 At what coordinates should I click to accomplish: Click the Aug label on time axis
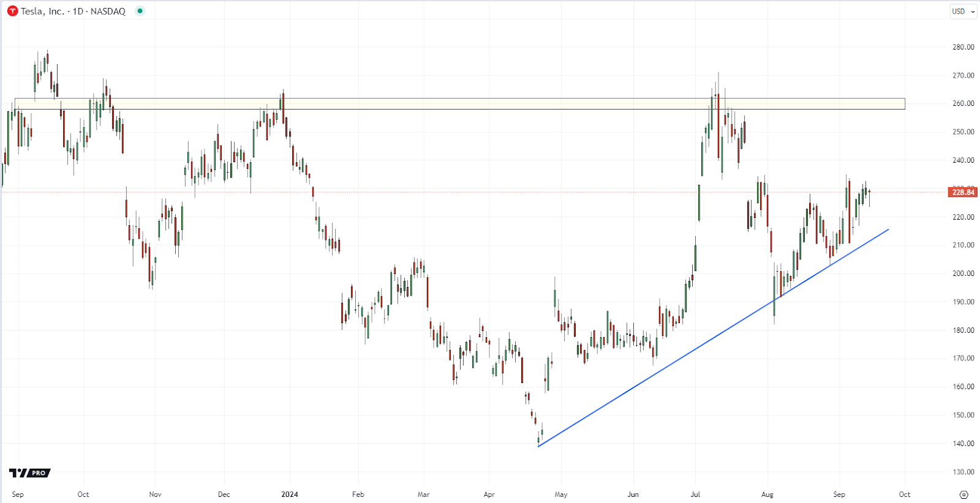(767, 494)
